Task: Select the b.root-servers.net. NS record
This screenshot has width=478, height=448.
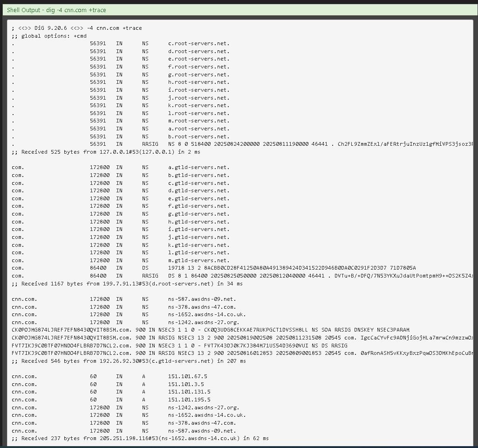Action: tap(121, 136)
